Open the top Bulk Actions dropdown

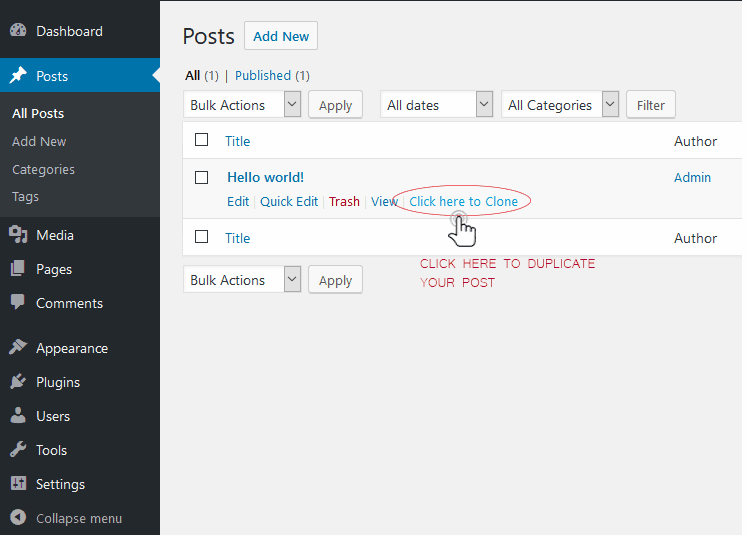point(242,104)
